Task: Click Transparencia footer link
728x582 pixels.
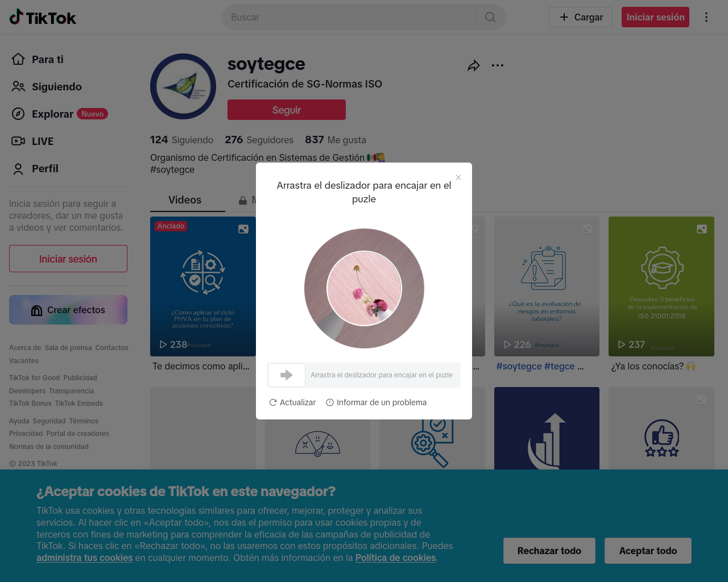Action: pyautogui.click(x=71, y=391)
